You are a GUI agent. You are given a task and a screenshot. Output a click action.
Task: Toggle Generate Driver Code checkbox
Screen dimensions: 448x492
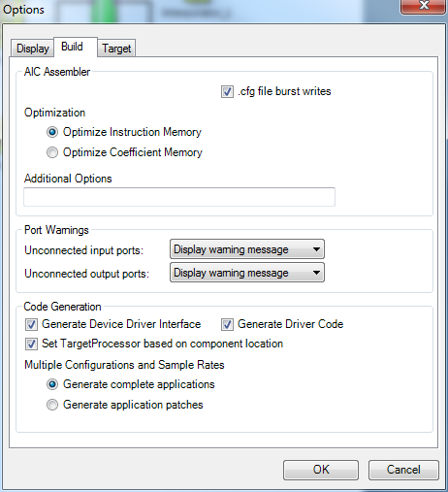pos(227,324)
